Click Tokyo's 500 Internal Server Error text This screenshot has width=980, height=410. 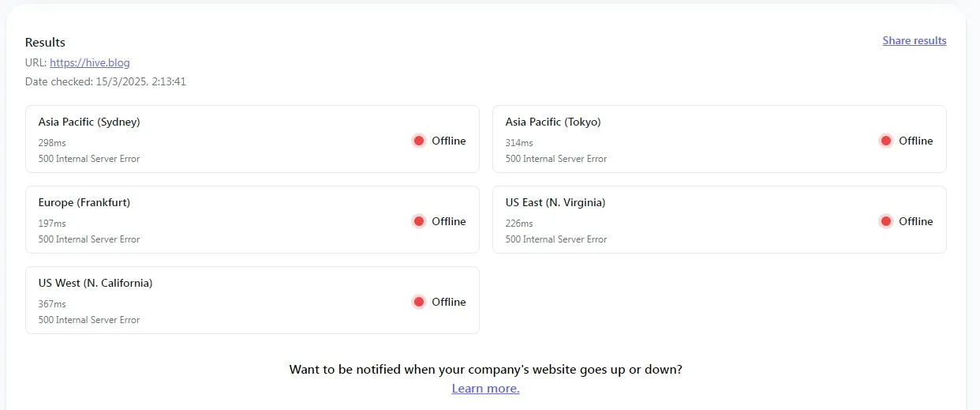tap(556, 159)
